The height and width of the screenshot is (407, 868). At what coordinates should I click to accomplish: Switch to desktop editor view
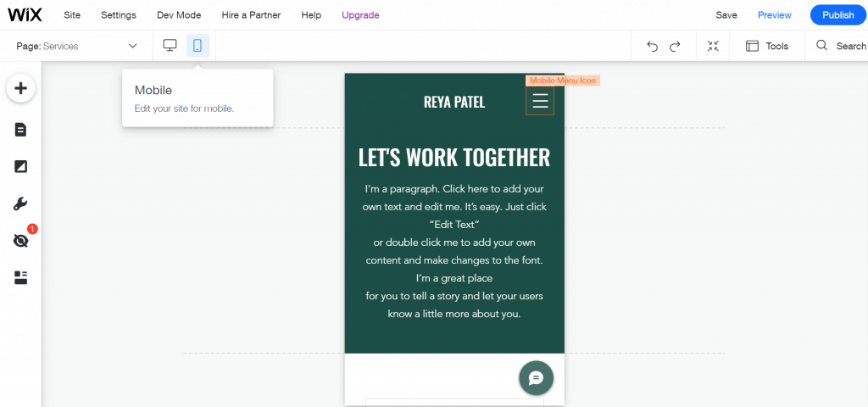(x=170, y=46)
